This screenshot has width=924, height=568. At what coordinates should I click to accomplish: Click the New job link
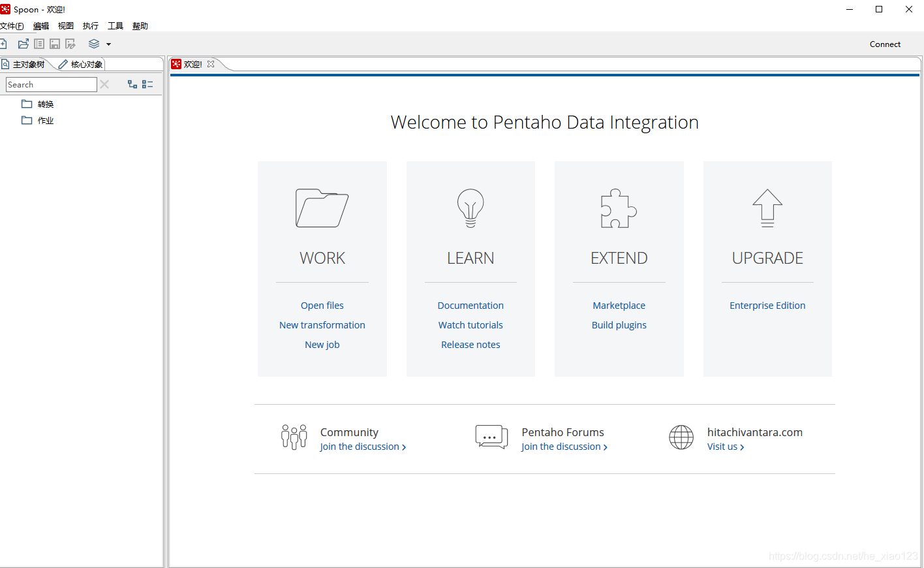tap(322, 345)
